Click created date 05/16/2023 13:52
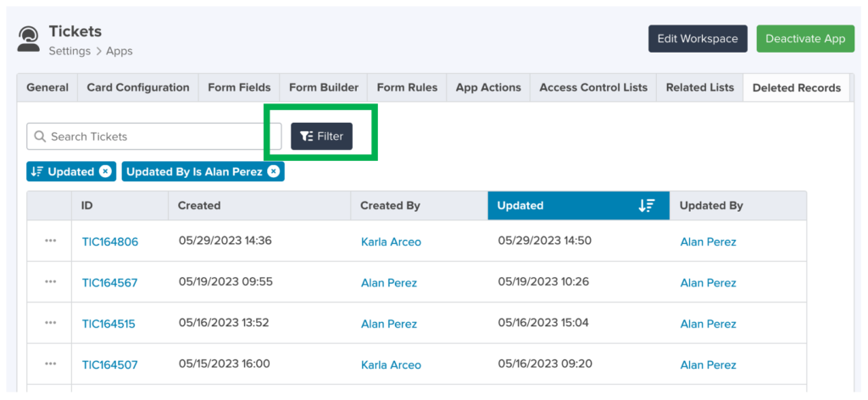Screen dimensions: 868x400 [x=224, y=323]
